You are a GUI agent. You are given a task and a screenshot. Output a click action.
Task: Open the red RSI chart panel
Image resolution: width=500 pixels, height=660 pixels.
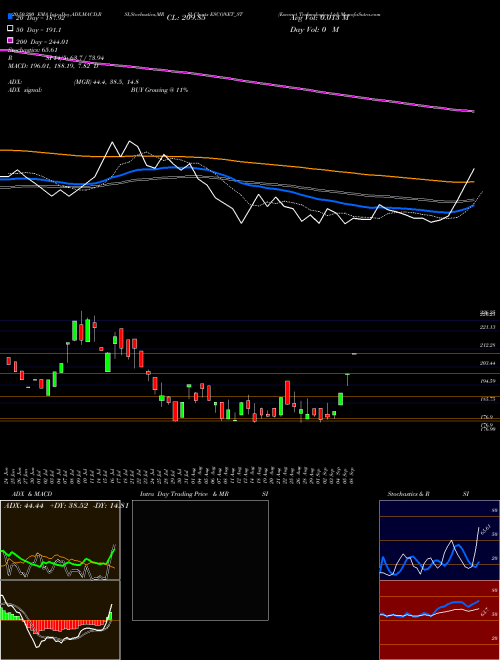[x=439, y=620]
